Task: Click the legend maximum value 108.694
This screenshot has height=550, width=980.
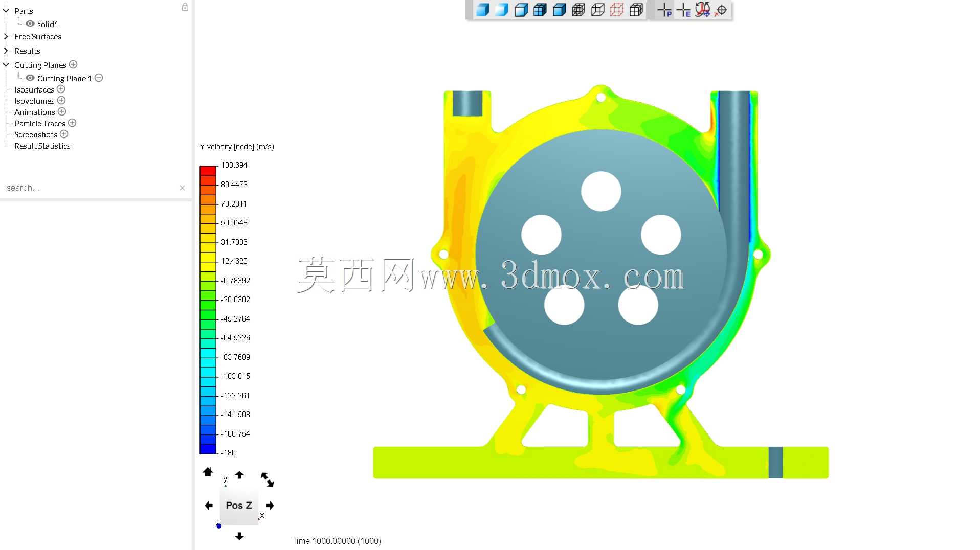Action: (234, 165)
